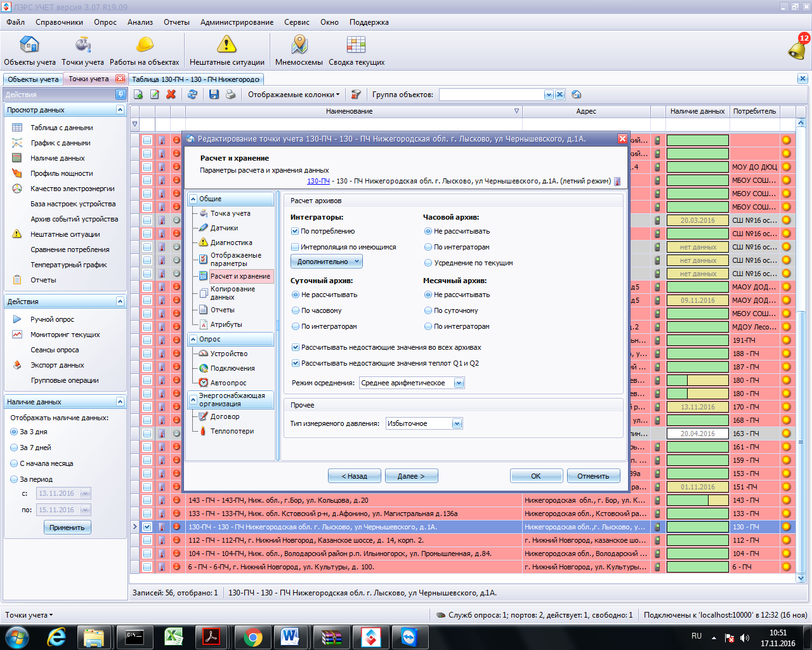
Task: Open Тип измеряемого давления dropdown
Action: pos(457,424)
